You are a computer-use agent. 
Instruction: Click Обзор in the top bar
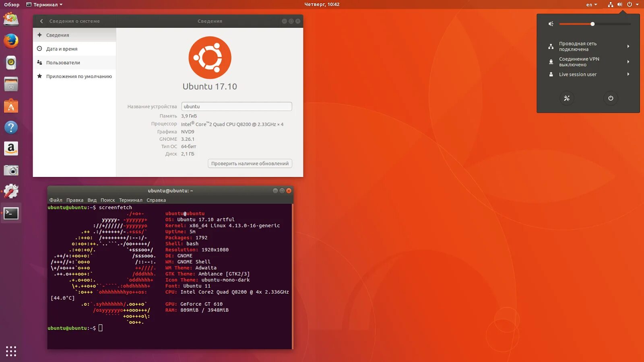point(12,4)
